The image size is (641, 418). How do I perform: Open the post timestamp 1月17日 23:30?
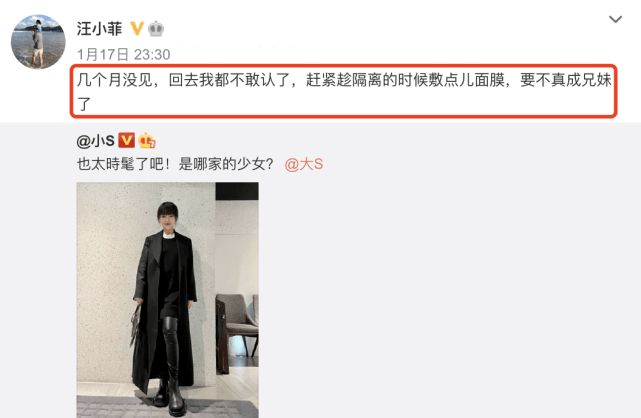coord(123,54)
